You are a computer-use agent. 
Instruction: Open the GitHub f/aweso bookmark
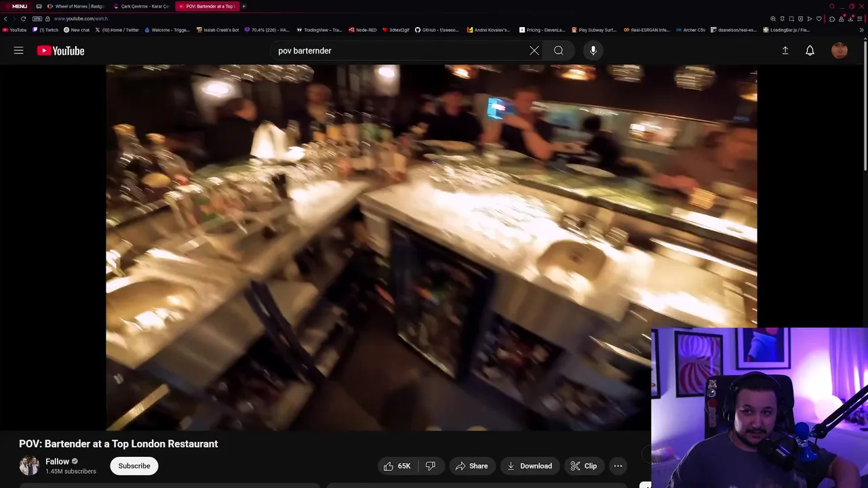click(437, 30)
